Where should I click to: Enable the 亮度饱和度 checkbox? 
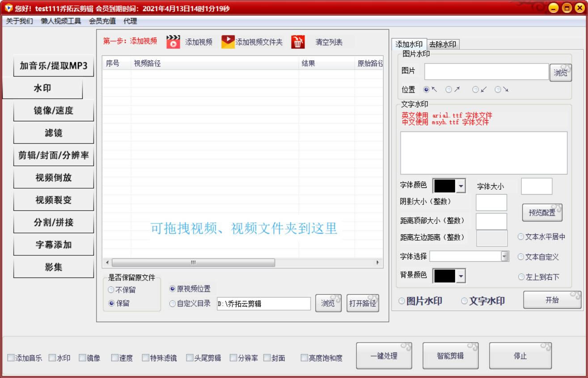click(x=304, y=358)
